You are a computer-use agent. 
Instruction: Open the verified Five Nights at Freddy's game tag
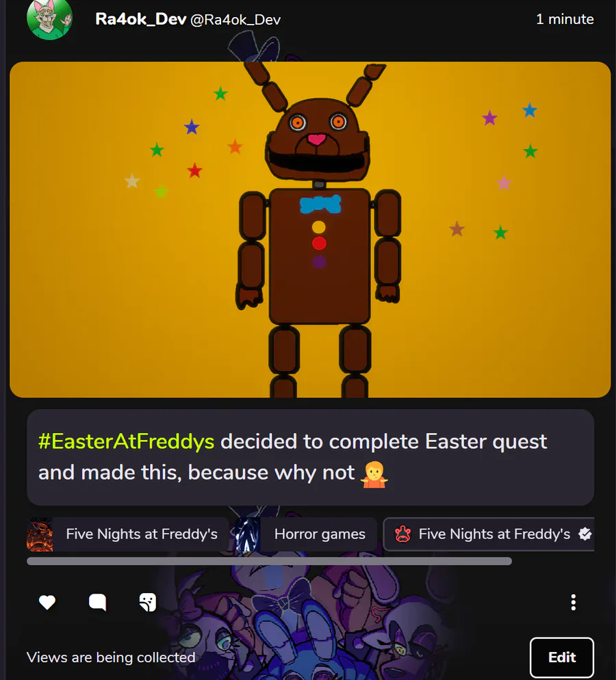tap(489, 534)
